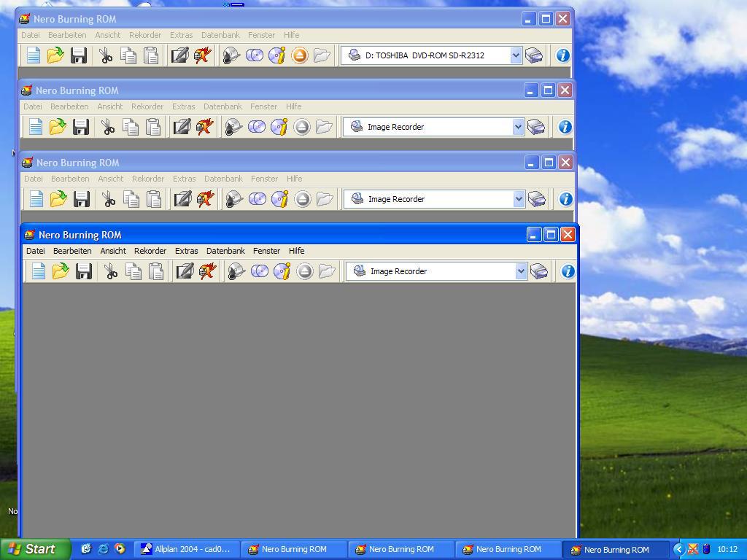Screen dimensions: 747x560
Task: Switch to Allplan 2004 taskbar button
Action: (186, 549)
